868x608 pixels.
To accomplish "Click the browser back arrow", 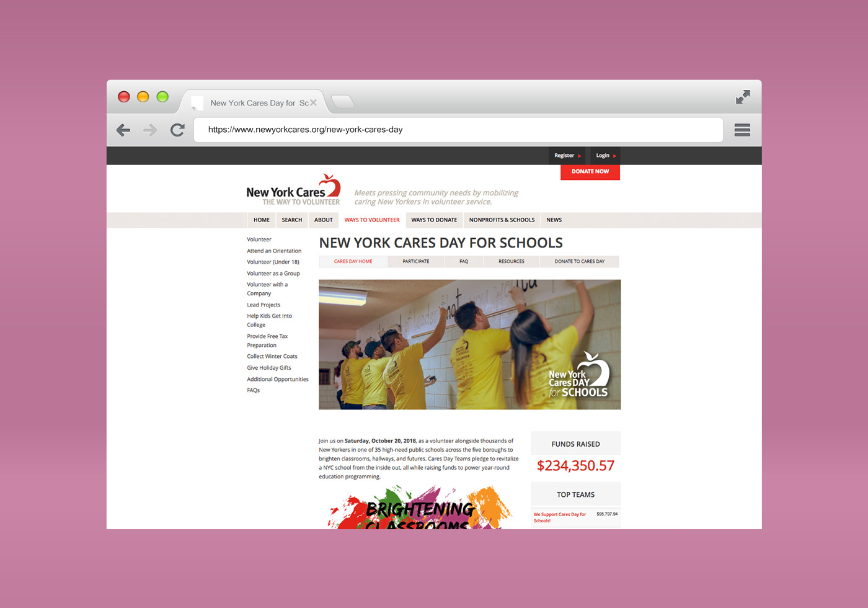I will pyautogui.click(x=123, y=130).
